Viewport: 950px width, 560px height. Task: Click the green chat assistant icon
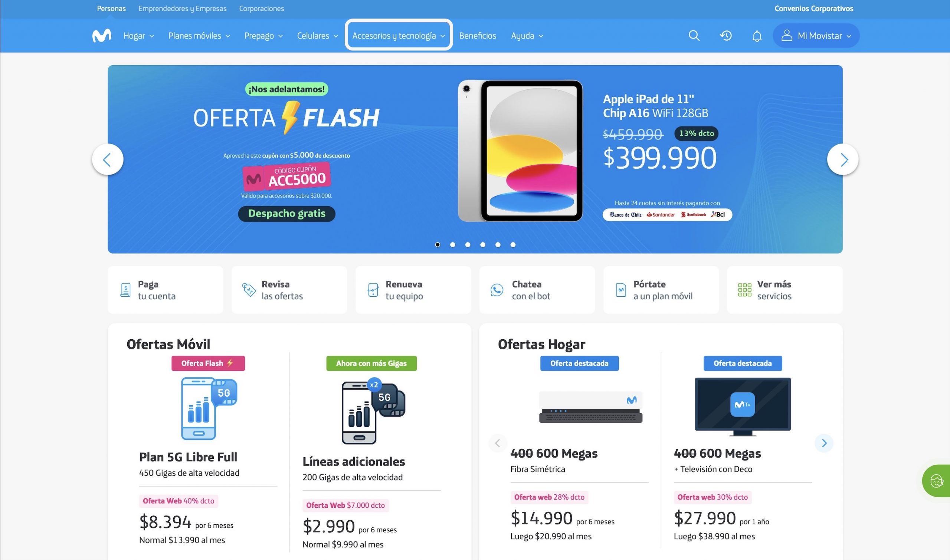click(x=937, y=481)
